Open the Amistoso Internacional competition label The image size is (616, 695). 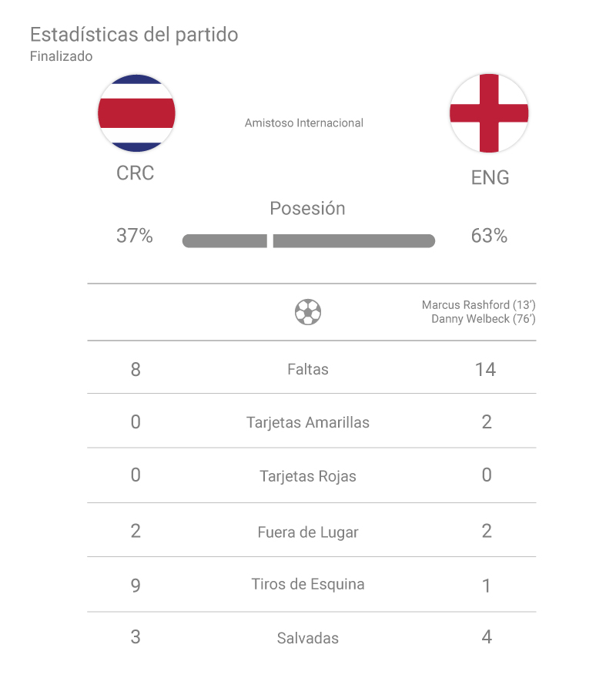[x=303, y=123]
